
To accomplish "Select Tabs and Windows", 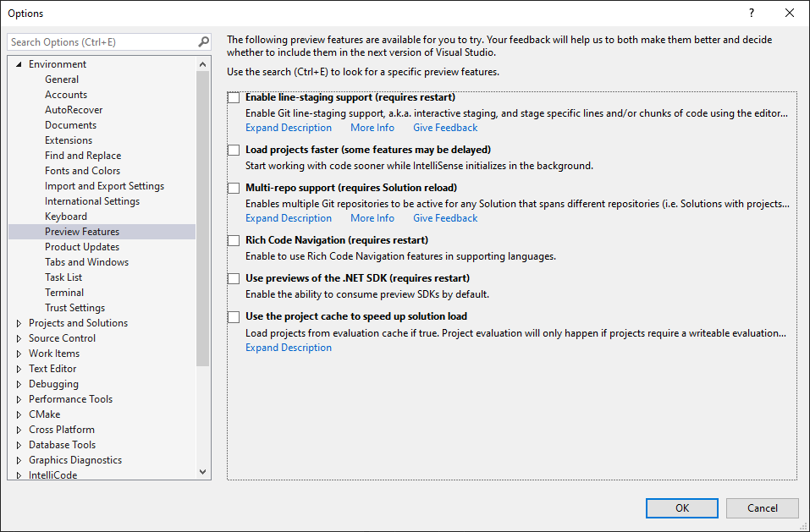I will click(86, 262).
